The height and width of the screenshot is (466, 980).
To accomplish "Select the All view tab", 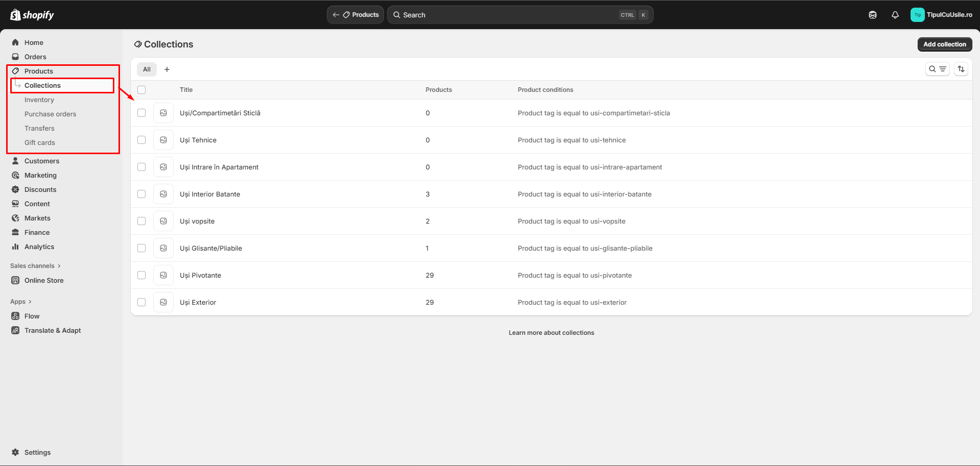I will coord(147,69).
